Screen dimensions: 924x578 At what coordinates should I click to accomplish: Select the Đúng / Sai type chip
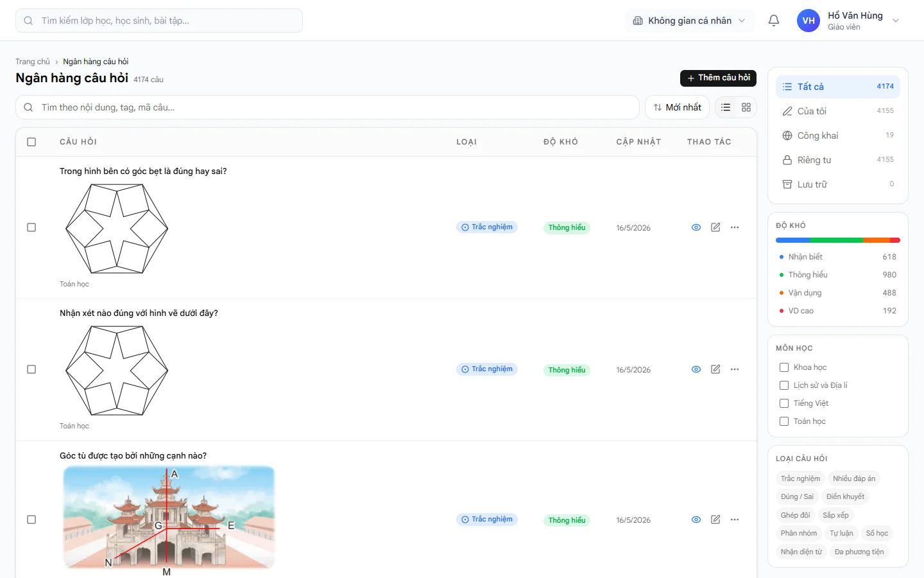[x=797, y=496]
